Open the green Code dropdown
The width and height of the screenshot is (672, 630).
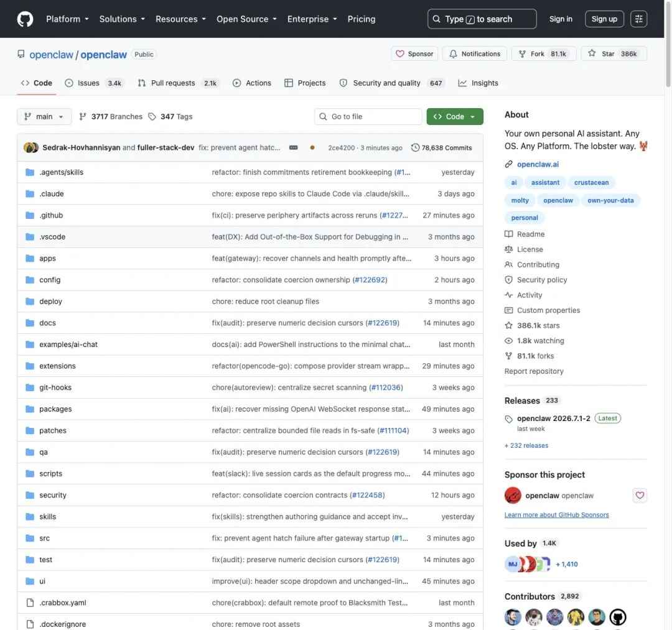click(x=455, y=116)
